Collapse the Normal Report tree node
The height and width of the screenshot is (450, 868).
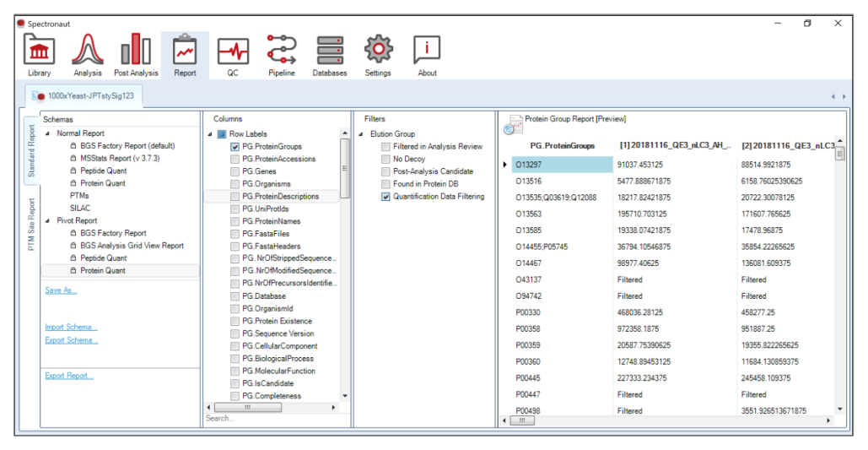(47, 133)
